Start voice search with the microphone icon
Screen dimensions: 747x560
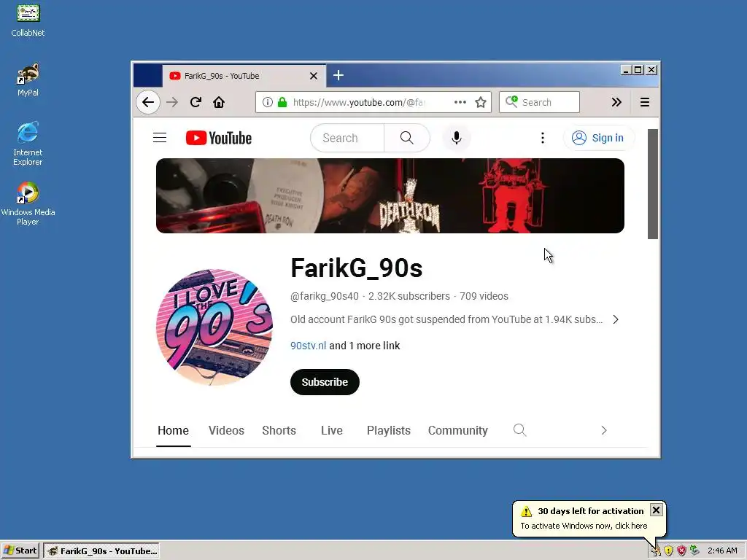coord(457,138)
